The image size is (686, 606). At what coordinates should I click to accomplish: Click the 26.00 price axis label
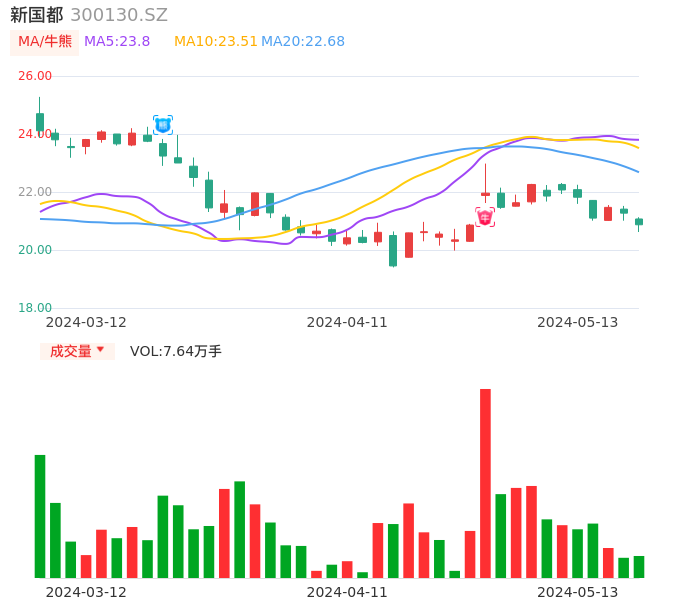tap(35, 76)
